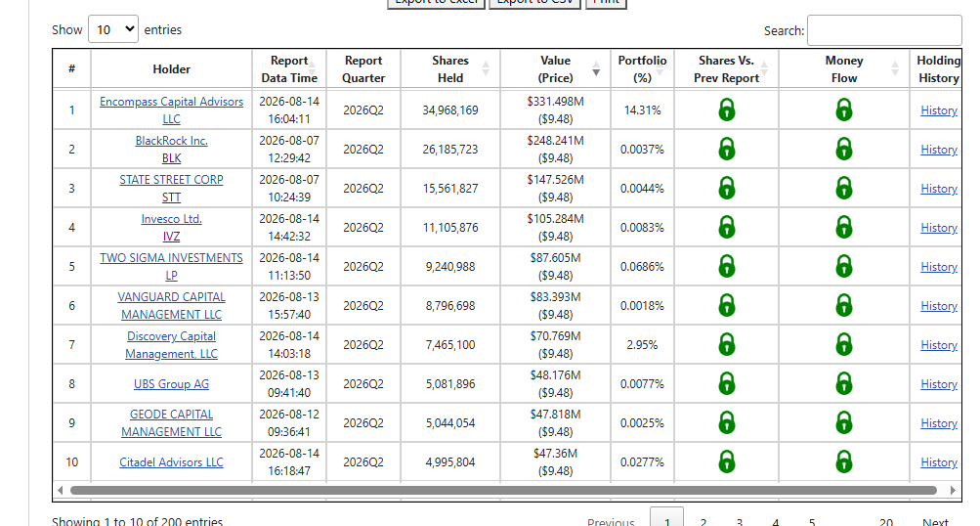
Task: Open the IVZ ticker link
Action: 171,237
